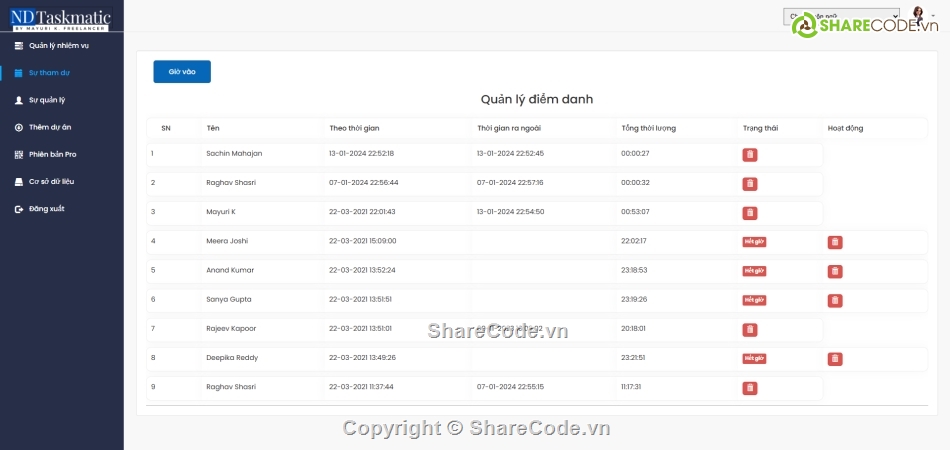The height and width of the screenshot is (450, 950).
Task: Click the duration value 22:02:17
Action: pos(634,241)
